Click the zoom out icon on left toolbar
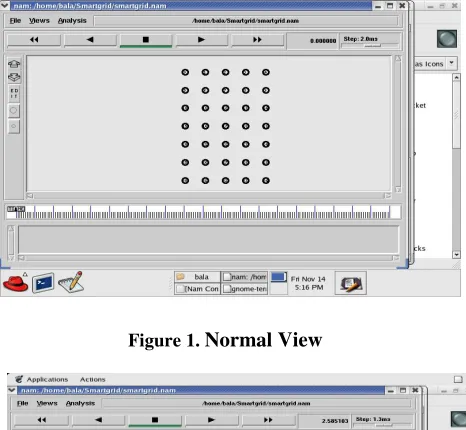Screen dimensions: 466x430 pyautogui.click(x=14, y=77)
